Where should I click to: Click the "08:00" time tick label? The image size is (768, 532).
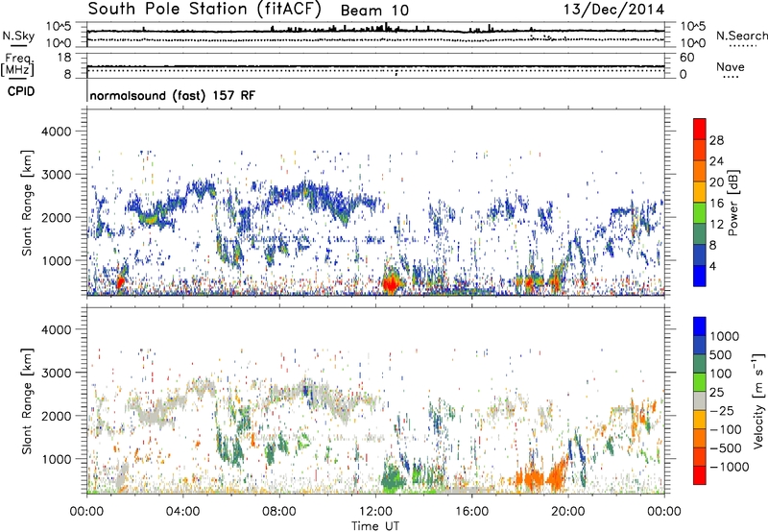(279, 512)
